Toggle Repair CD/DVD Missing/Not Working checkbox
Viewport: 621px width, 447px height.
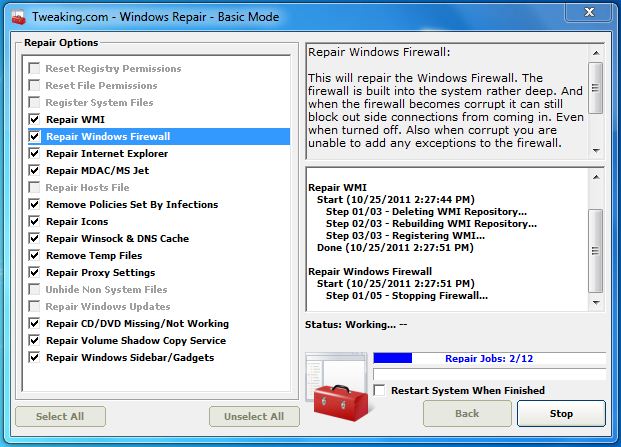click(34, 323)
